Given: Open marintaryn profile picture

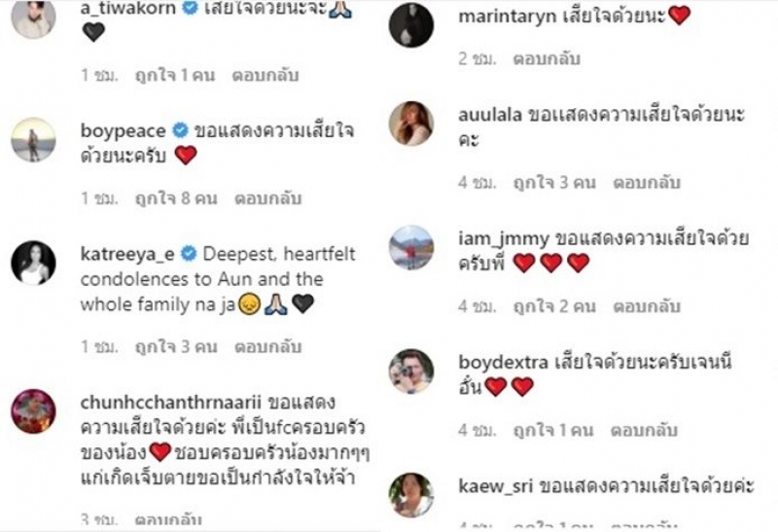Looking at the screenshot, I should (x=411, y=25).
